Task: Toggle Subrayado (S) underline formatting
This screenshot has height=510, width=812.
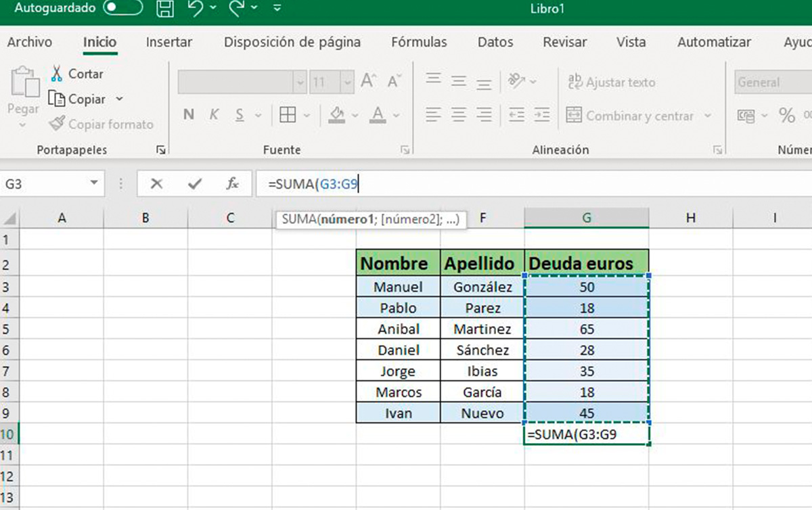Action: click(x=240, y=115)
